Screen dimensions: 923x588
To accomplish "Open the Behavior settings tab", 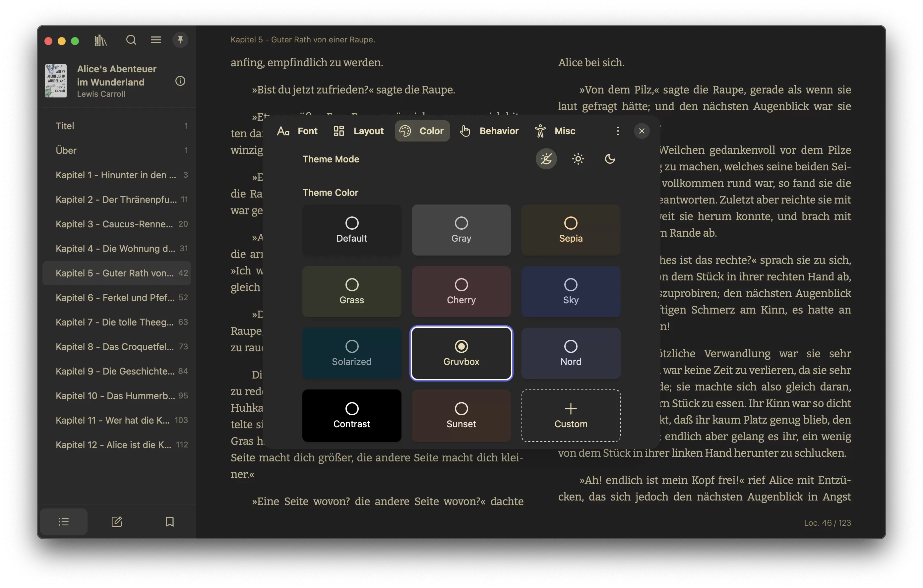I will (489, 131).
